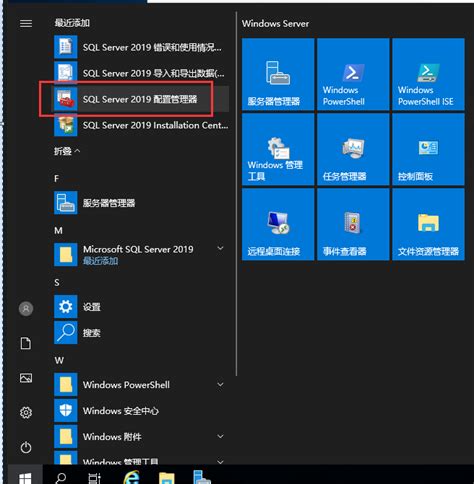Expand the Windows 附件 folder

tap(141, 437)
